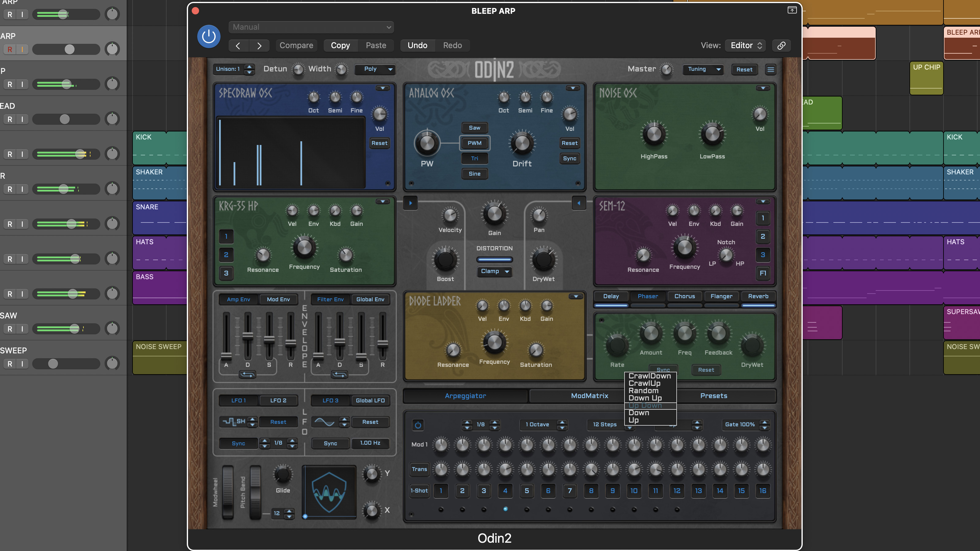
Task: Select the Chorus effect tab
Action: (x=684, y=296)
